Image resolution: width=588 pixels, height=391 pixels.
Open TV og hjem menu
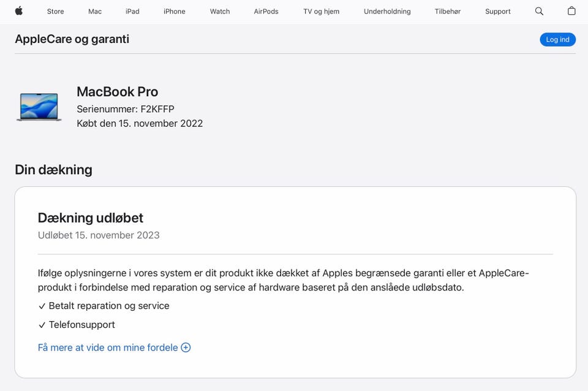[x=321, y=11]
